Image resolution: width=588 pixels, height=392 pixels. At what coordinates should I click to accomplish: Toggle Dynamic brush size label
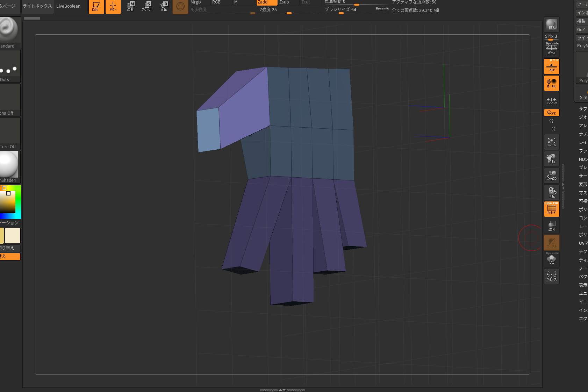point(382,9)
